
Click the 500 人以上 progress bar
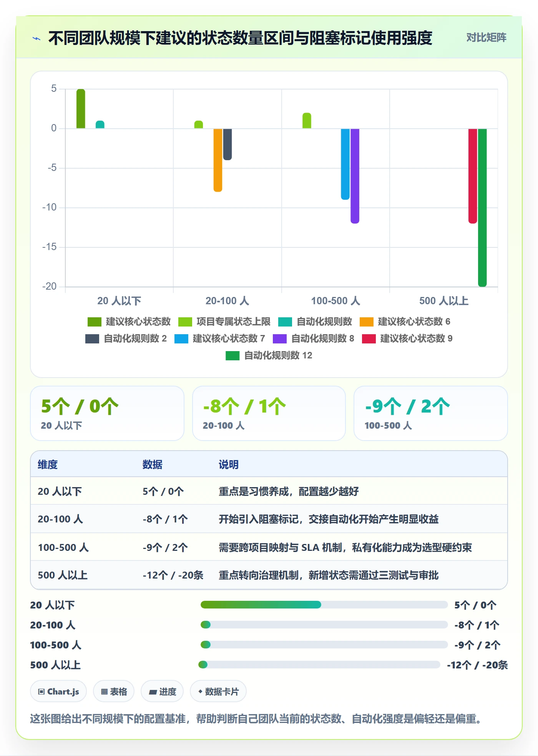click(x=319, y=665)
